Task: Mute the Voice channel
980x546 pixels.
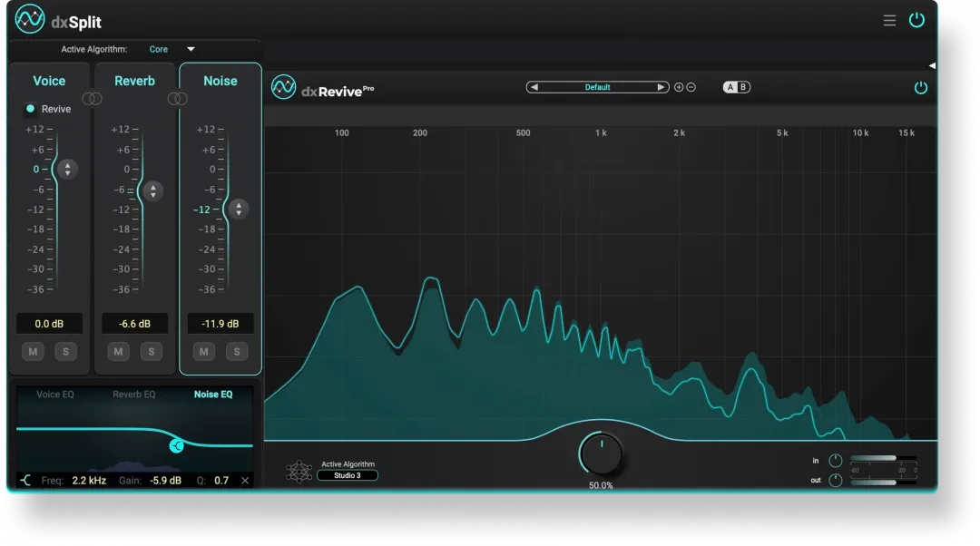Action: coord(34,352)
